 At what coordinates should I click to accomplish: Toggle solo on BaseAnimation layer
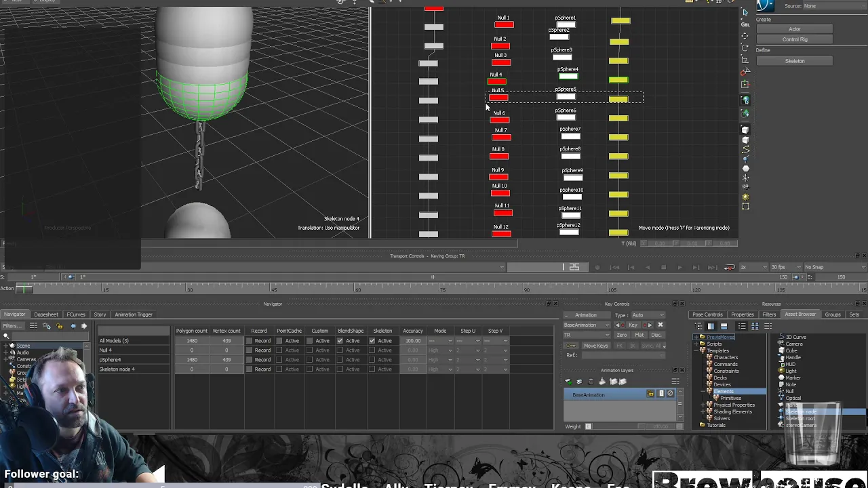pos(661,393)
